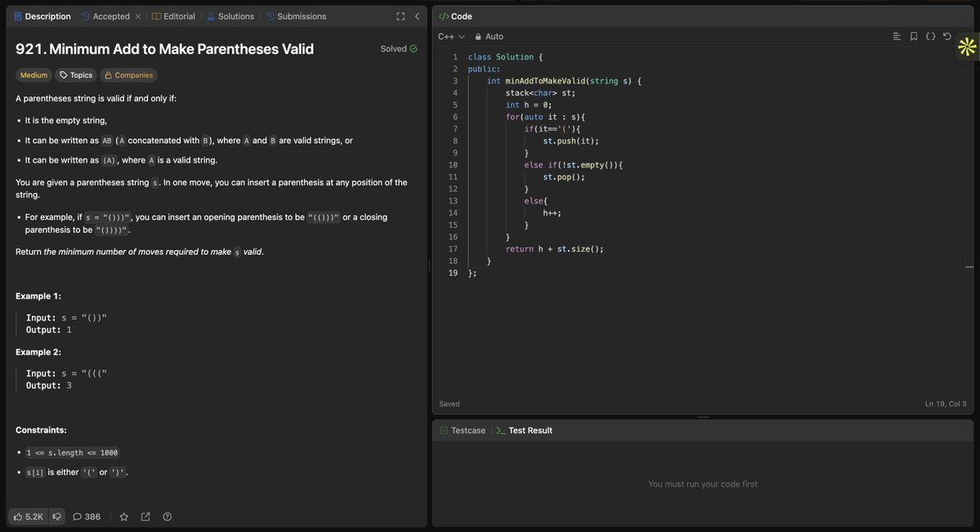Click the Auto lock indicator

(x=489, y=36)
